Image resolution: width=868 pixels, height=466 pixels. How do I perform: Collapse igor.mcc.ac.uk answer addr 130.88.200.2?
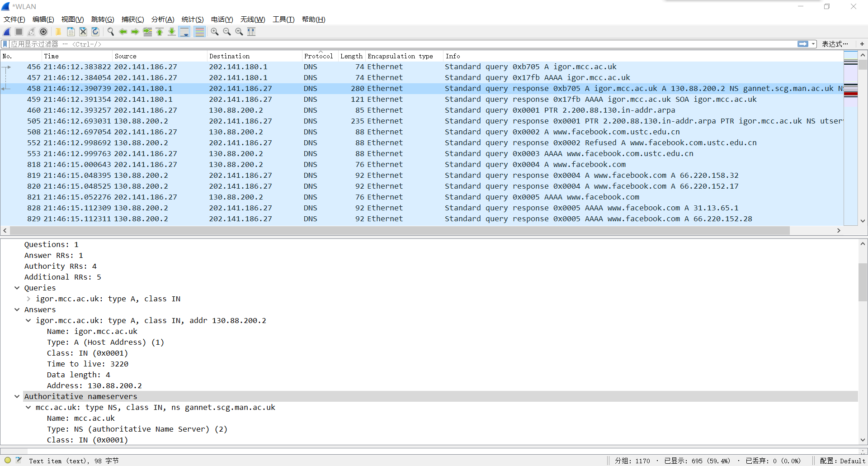coord(28,320)
